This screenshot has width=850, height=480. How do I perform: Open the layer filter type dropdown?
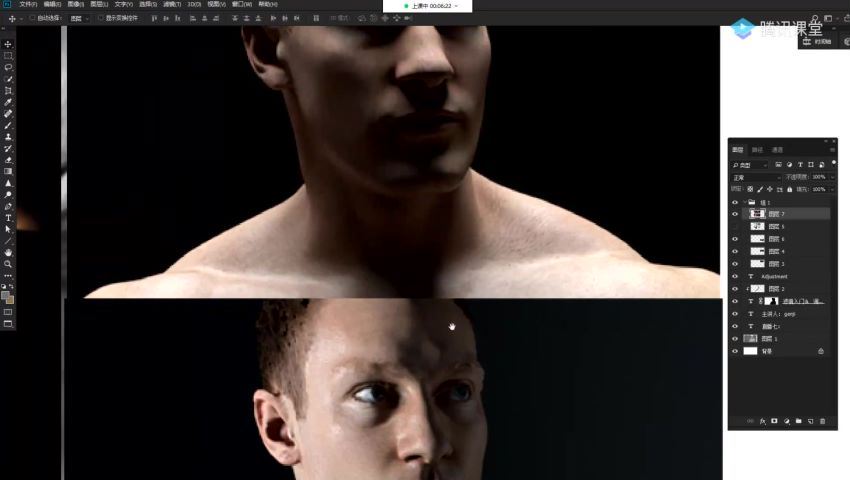[x=750, y=165]
